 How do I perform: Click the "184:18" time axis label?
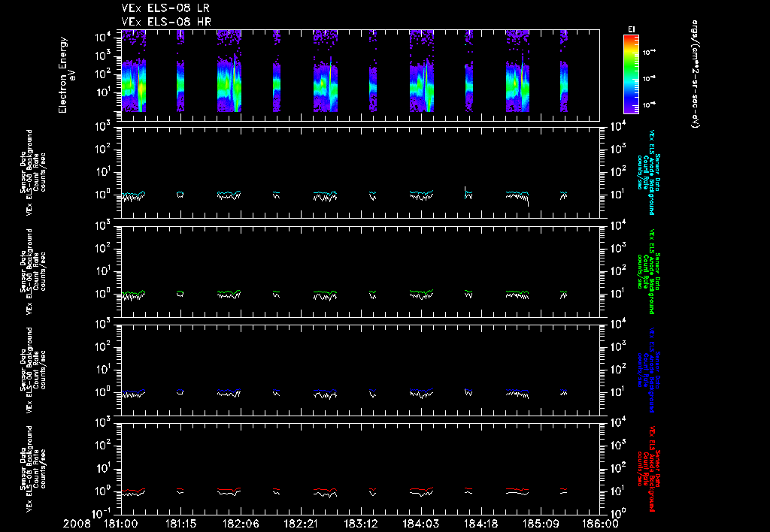point(480,524)
